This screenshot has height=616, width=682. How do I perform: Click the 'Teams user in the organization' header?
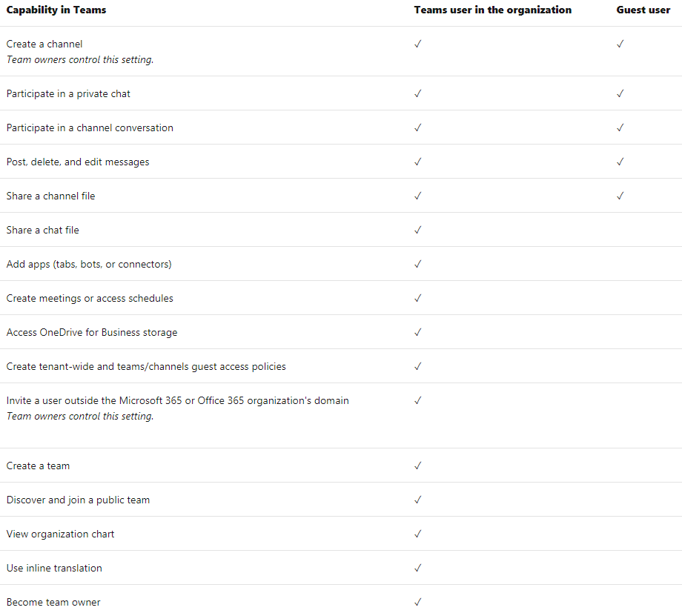(493, 10)
